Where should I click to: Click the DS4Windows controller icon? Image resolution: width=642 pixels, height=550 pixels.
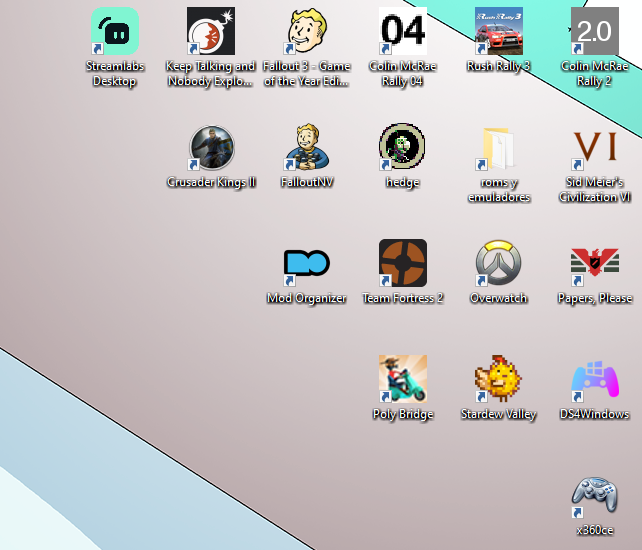595,381
